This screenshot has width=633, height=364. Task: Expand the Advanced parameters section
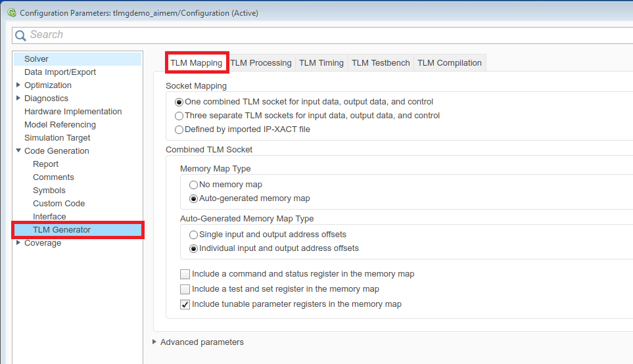154,342
